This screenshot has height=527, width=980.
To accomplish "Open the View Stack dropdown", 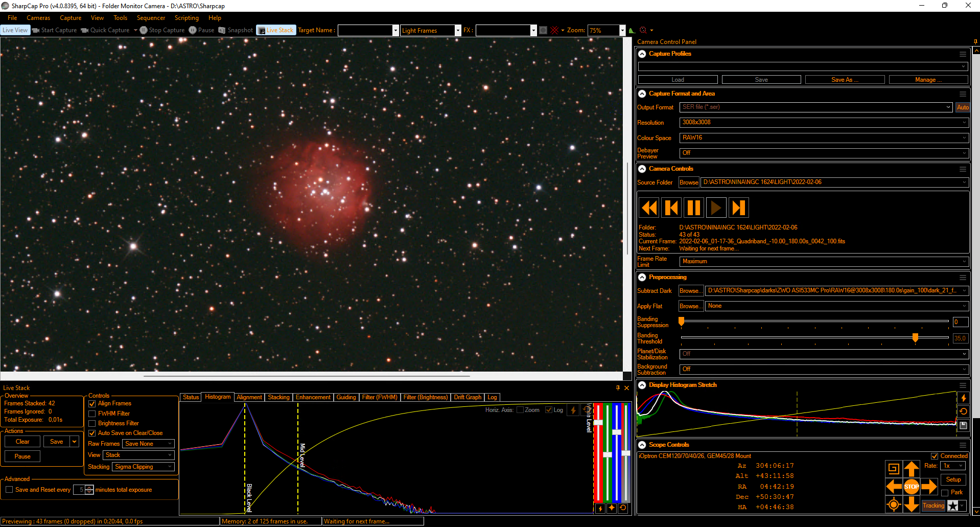I will (x=139, y=455).
